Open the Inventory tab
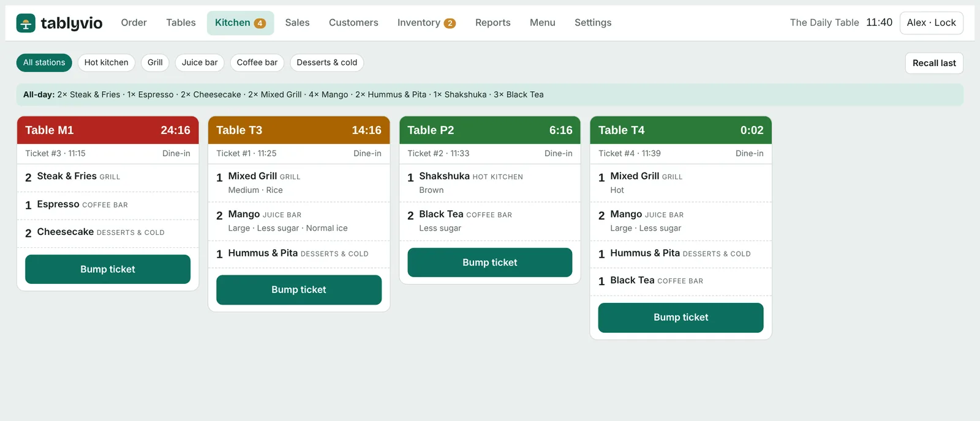 tap(426, 23)
